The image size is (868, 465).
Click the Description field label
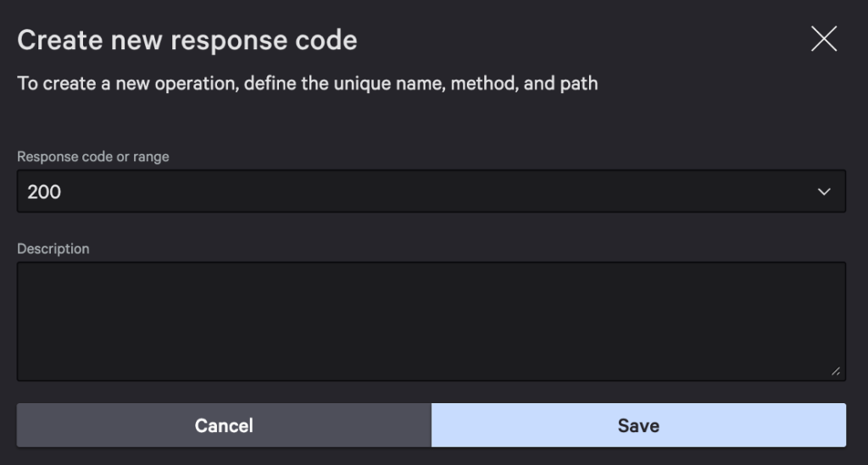[53, 249]
